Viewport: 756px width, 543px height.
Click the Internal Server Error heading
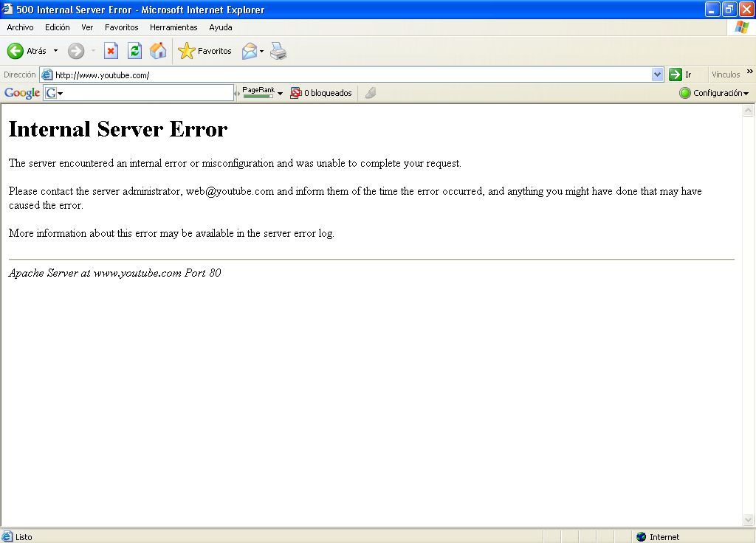pyautogui.click(x=118, y=129)
